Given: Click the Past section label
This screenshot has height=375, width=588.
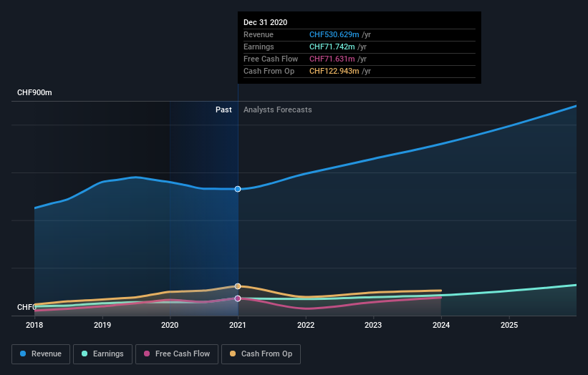Looking at the screenshot, I should pos(223,109).
